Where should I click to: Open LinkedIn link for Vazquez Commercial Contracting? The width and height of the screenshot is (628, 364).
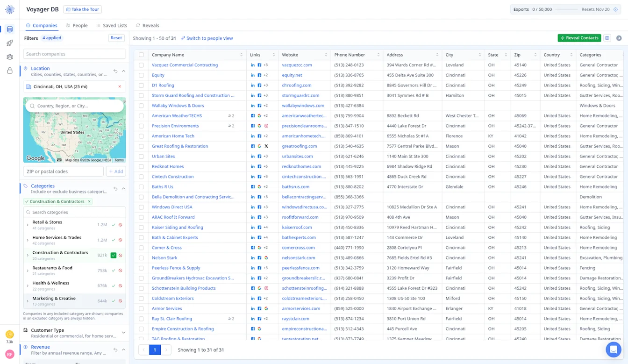pos(253,65)
